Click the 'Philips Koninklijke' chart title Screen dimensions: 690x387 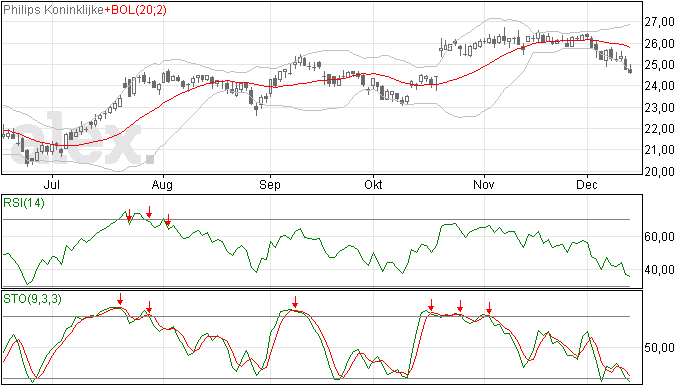coord(54,10)
